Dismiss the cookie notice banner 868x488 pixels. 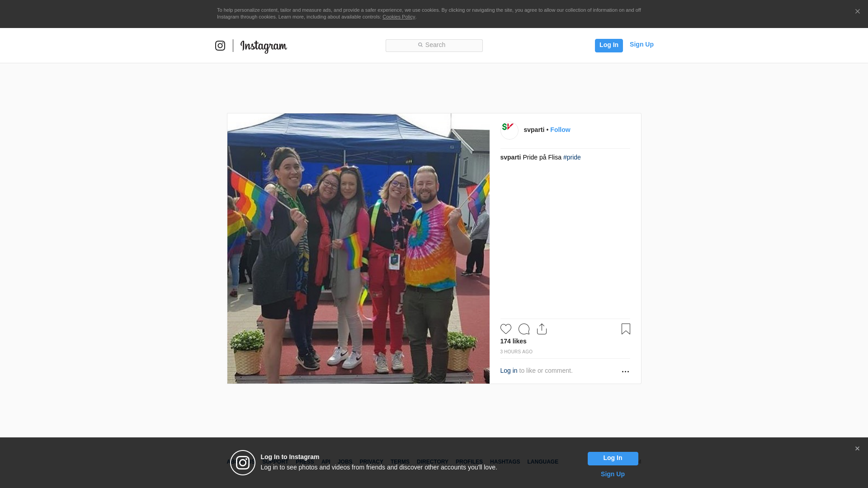click(x=857, y=12)
